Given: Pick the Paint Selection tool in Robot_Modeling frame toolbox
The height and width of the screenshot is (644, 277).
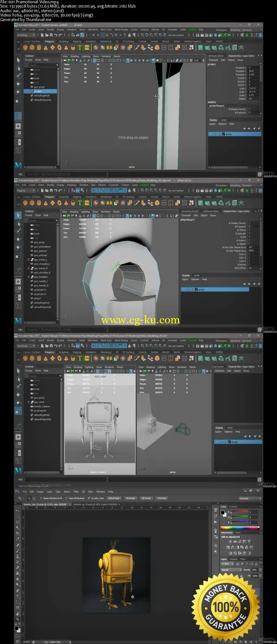Looking at the screenshot, I should click(x=18, y=231).
